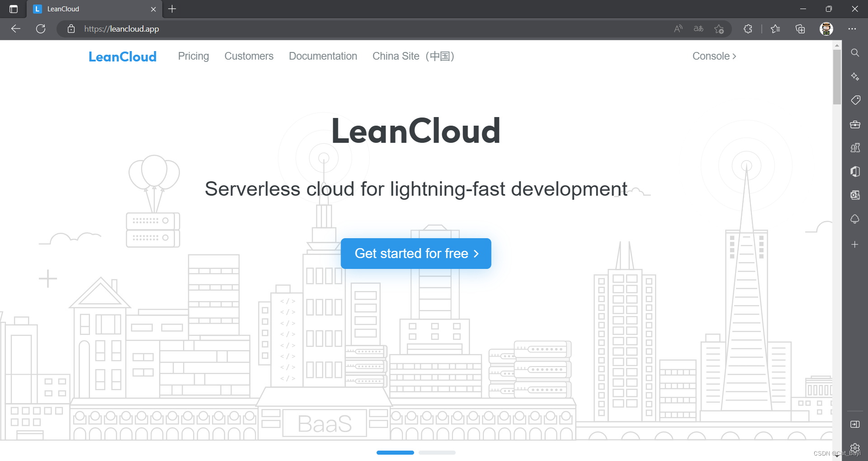The height and width of the screenshot is (461, 868).
Task: Open a new browser tab
Action: 172,9
